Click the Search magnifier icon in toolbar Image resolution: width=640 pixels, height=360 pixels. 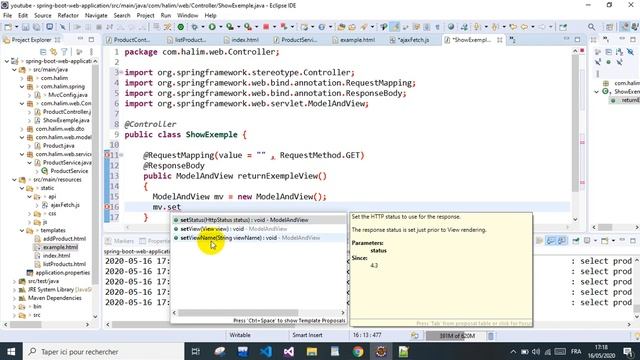click(591, 27)
